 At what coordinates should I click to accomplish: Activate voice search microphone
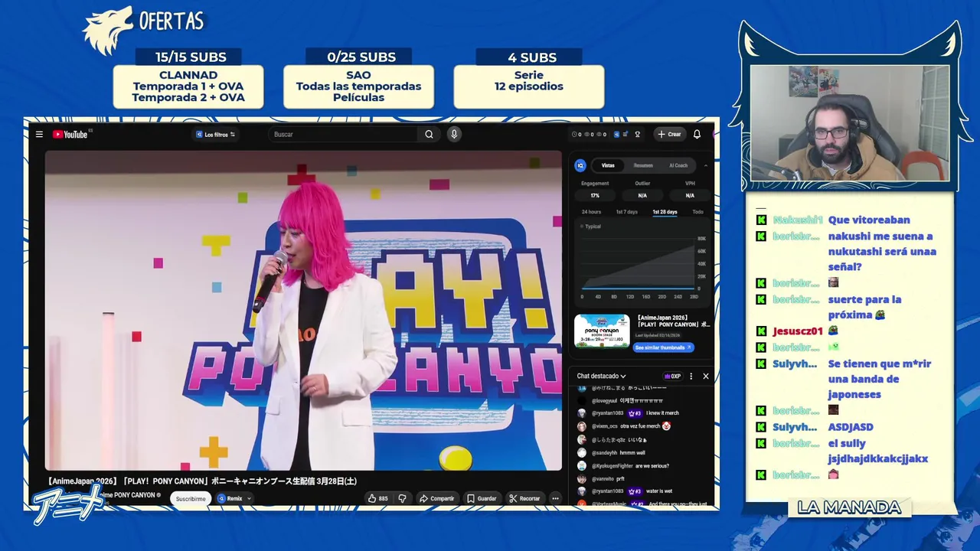pyautogui.click(x=454, y=135)
